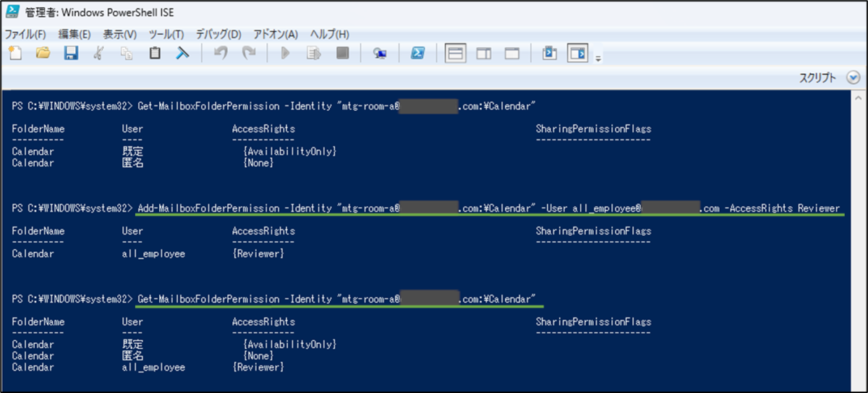Click 既定 user in the last output table
The width and height of the screenshot is (868, 393).
(133, 345)
